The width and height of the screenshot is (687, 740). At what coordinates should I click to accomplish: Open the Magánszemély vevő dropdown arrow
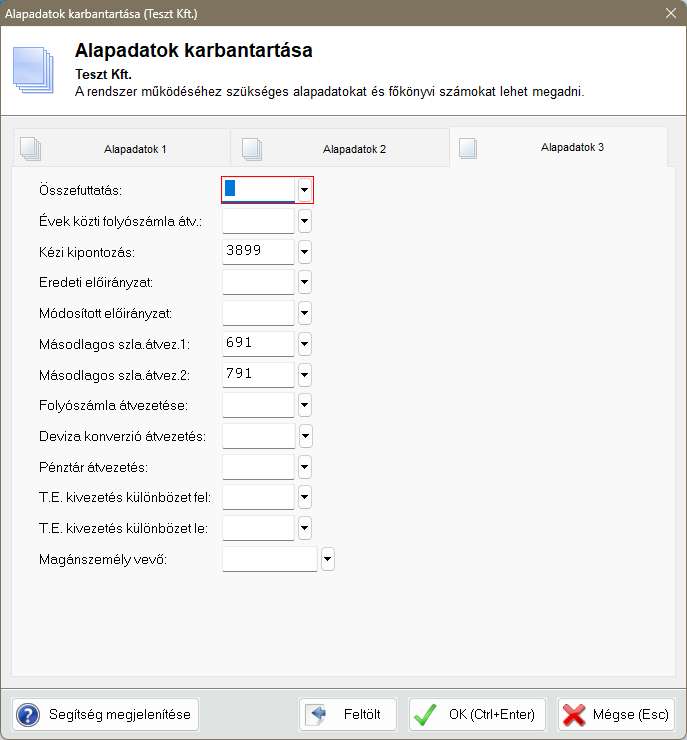point(327,559)
